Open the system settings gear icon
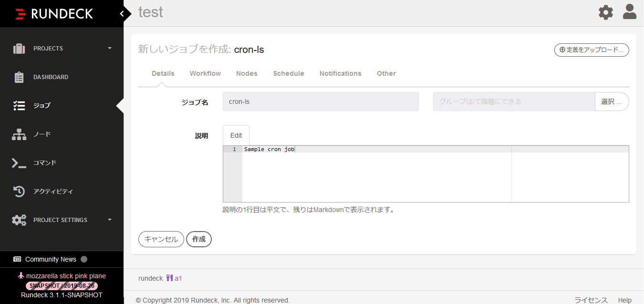The image size is (644, 304). click(605, 12)
